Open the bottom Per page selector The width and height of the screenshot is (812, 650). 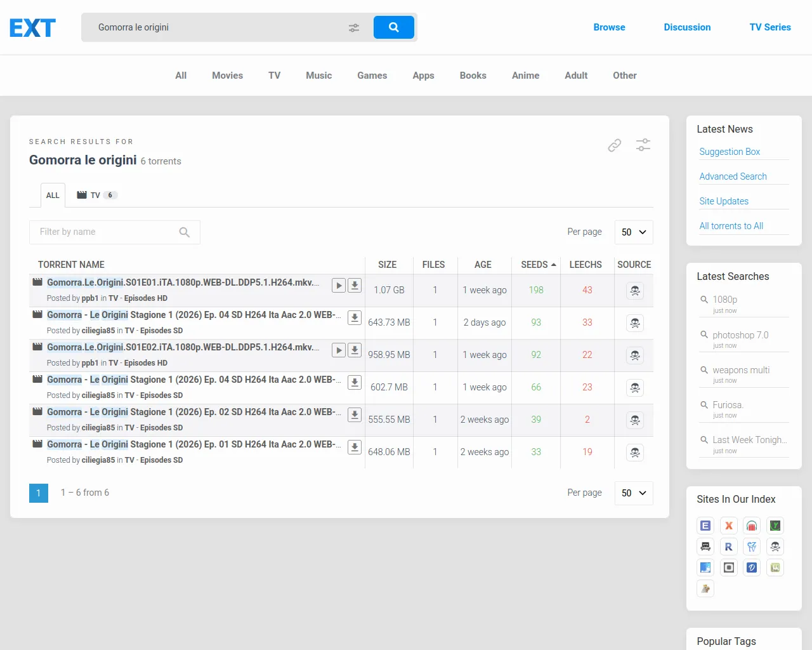(632, 493)
